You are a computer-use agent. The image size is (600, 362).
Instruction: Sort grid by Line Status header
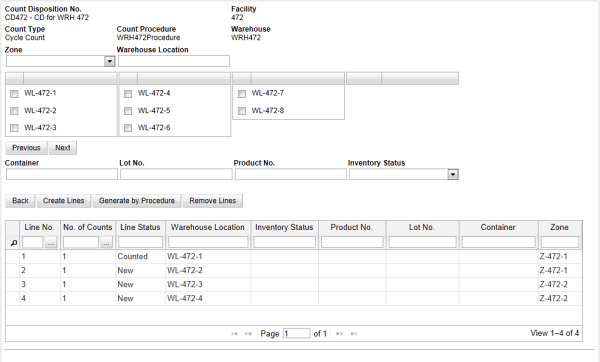140,227
